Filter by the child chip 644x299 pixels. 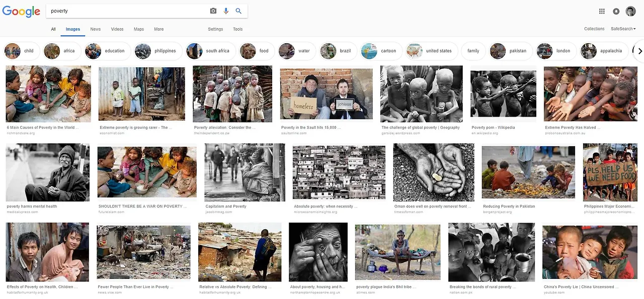click(21, 51)
